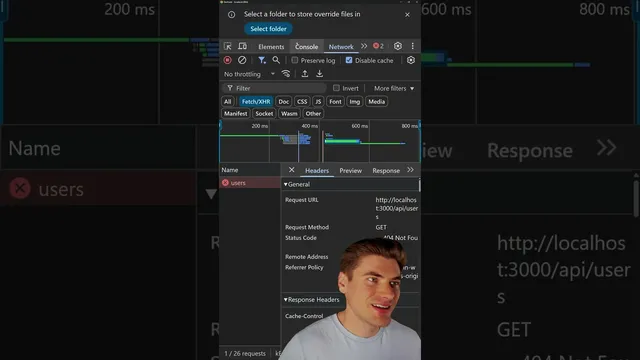The width and height of the screenshot is (640, 360).
Task: Click the Remote Address label
Action: pyautogui.click(x=307, y=257)
